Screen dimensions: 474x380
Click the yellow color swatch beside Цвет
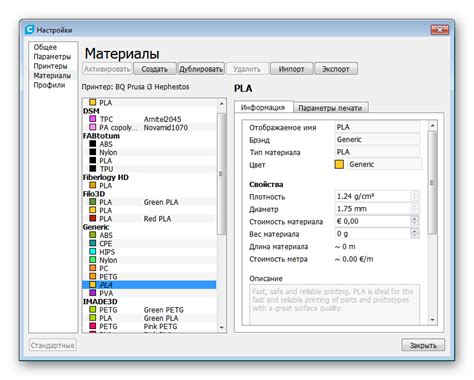tap(339, 164)
